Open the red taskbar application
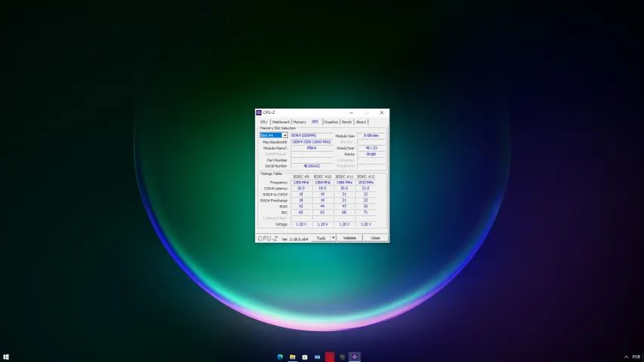The width and height of the screenshot is (644, 362). coord(330,357)
